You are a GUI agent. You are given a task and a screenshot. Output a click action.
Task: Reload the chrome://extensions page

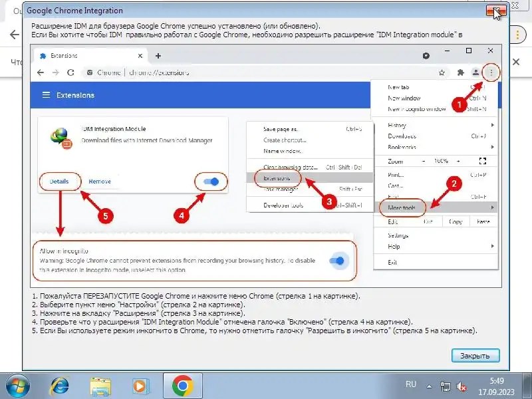[70, 72]
